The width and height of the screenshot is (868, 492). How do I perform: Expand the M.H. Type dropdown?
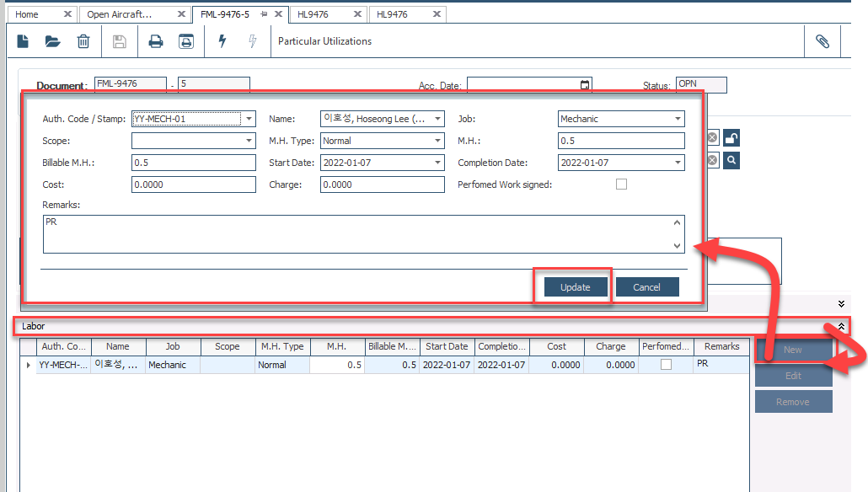coord(438,141)
